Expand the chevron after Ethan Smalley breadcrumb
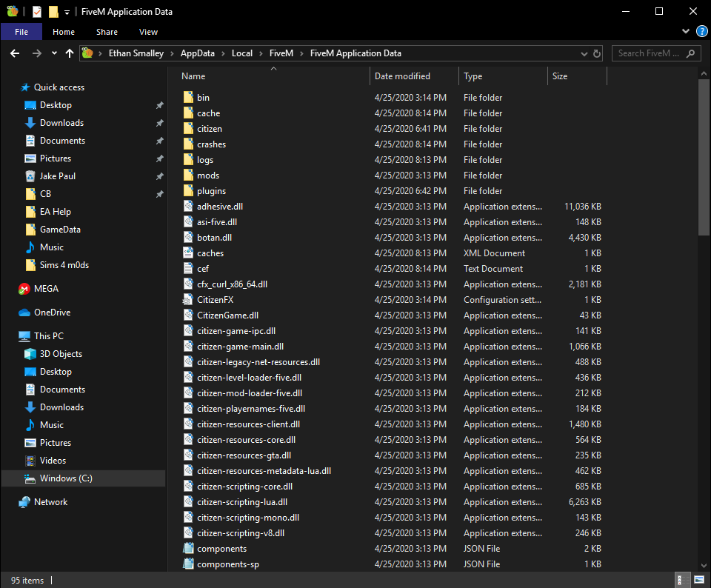This screenshot has width=711, height=588. (173, 53)
